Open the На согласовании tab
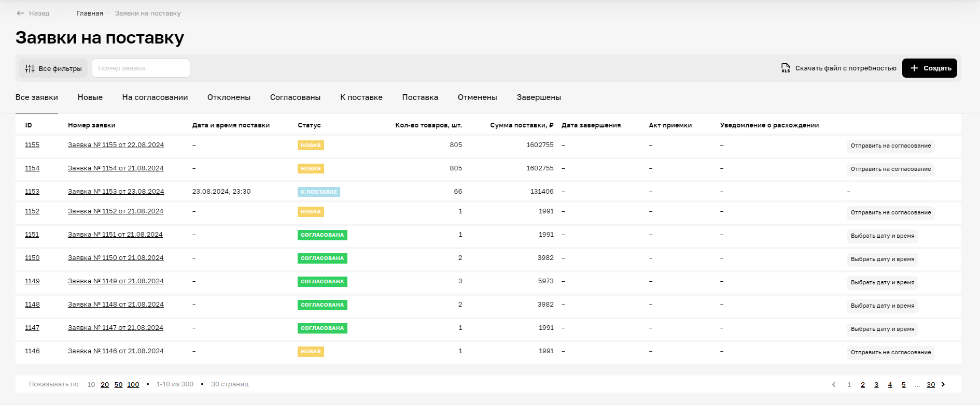 tap(155, 97)
